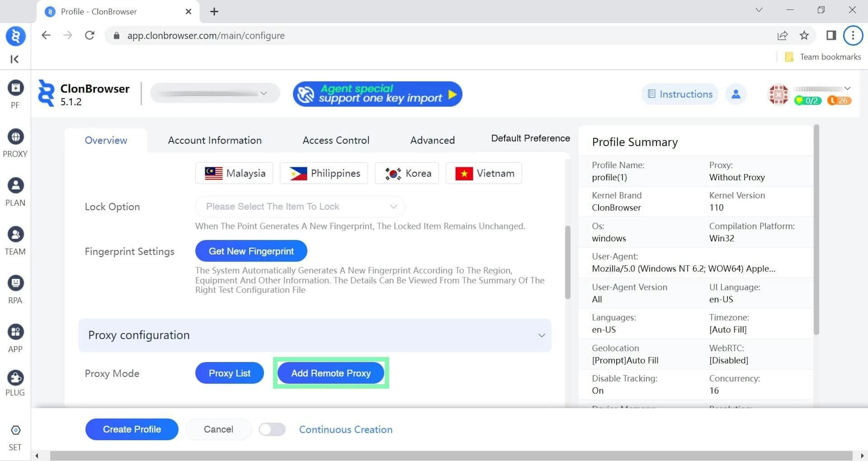Switch to the Overview tab

tap(106, 140)
